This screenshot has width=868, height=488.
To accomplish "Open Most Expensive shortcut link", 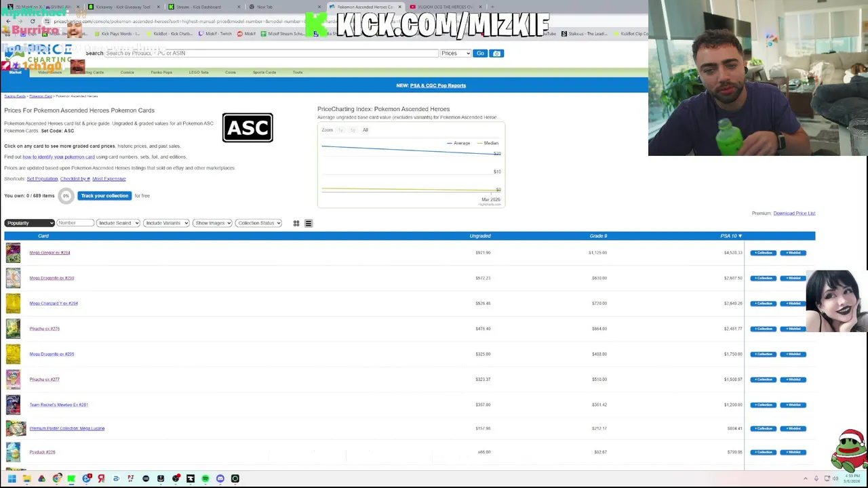I will pyautogui.click(x=109, y=179).
